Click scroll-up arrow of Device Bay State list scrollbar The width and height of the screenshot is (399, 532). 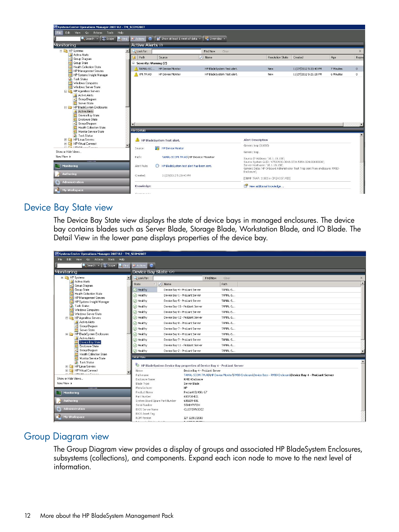point(362,283)
